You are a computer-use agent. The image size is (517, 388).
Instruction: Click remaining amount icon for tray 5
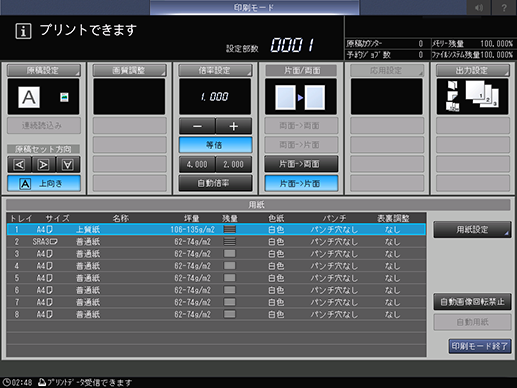(x=230, y=278)
